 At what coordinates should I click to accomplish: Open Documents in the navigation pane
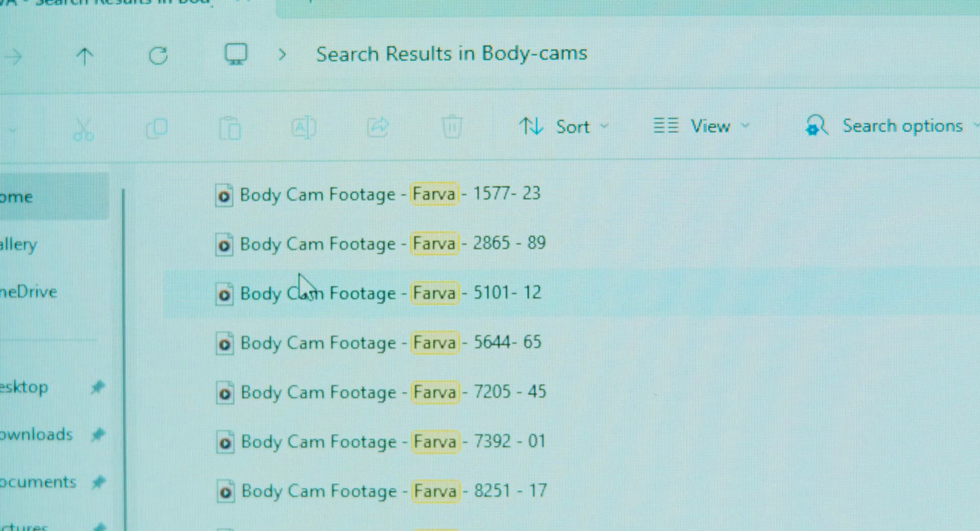[38, 482]
